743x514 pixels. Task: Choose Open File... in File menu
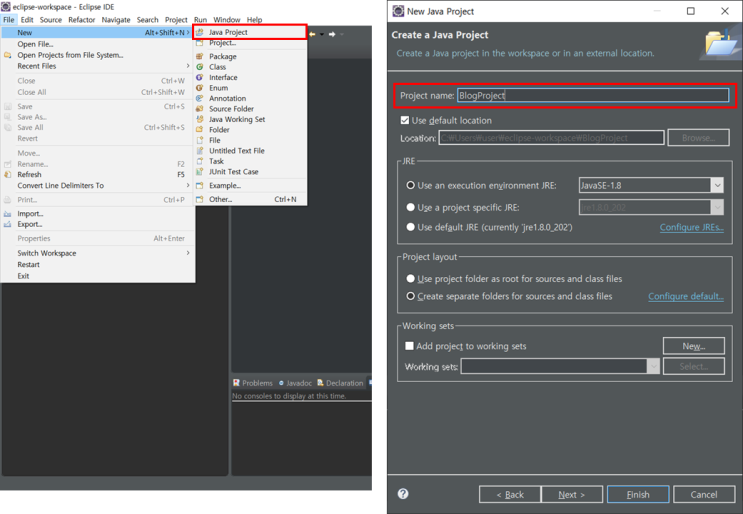coord(36,44)
